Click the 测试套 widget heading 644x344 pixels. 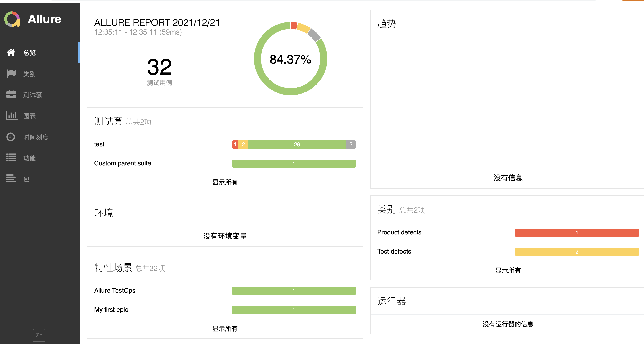pos(108,121)
